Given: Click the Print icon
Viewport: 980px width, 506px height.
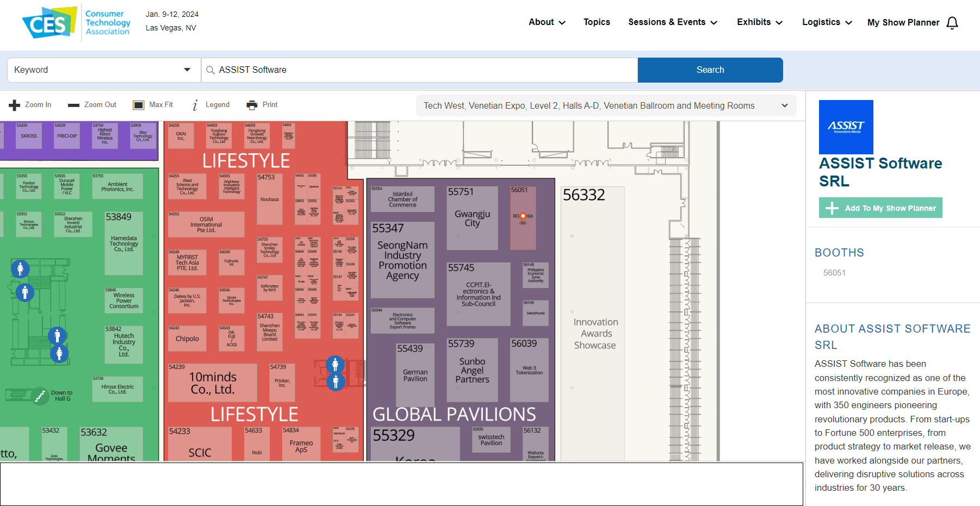Looking at the screenshot, I should (262, 104).
